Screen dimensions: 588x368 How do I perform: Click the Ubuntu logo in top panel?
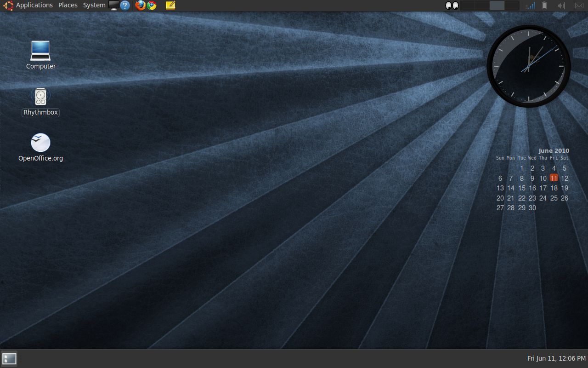tap(8, 6)
